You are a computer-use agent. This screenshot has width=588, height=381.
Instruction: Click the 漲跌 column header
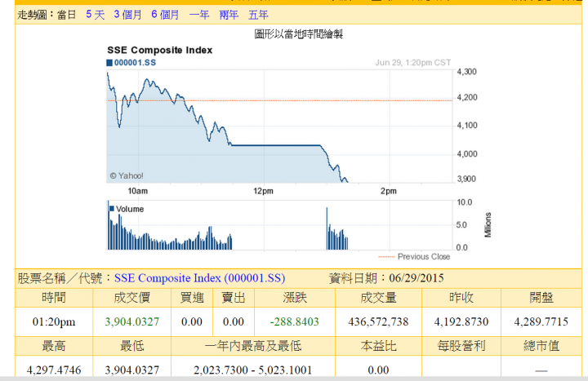coord(295,298)
